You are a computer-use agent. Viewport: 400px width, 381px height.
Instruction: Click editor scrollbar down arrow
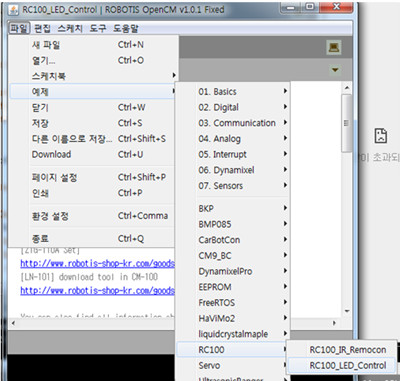pyautogui.click(x=347, y=311)
